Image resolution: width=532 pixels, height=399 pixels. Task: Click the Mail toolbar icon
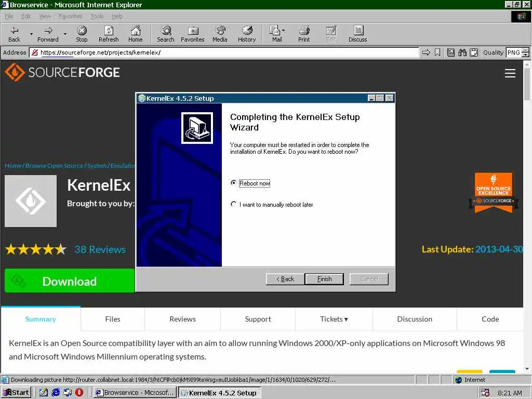point(275,34)
